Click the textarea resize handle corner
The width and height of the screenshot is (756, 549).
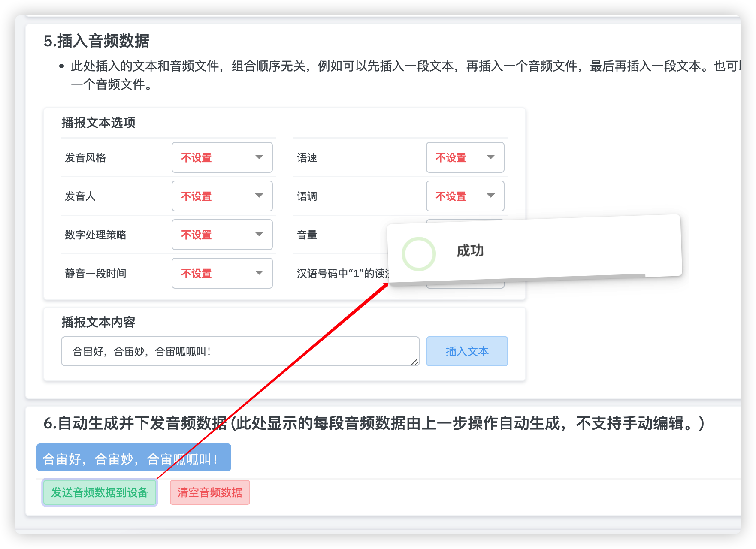coord(415,362)
